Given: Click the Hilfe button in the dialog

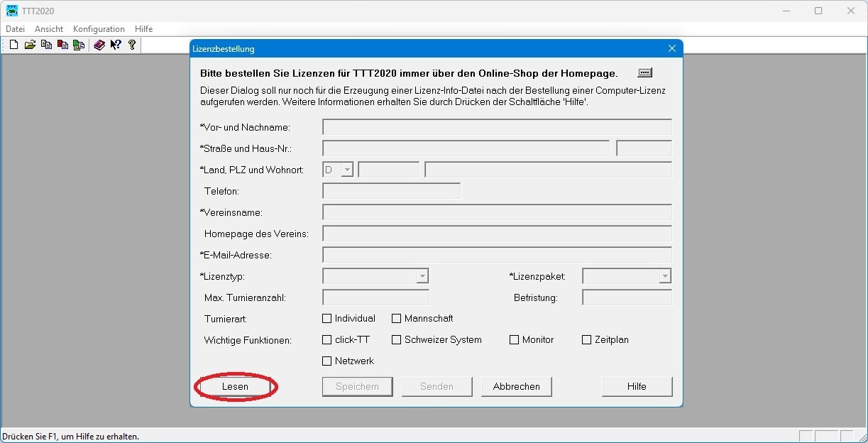Looking at the screenshot, I should (637, 387).
